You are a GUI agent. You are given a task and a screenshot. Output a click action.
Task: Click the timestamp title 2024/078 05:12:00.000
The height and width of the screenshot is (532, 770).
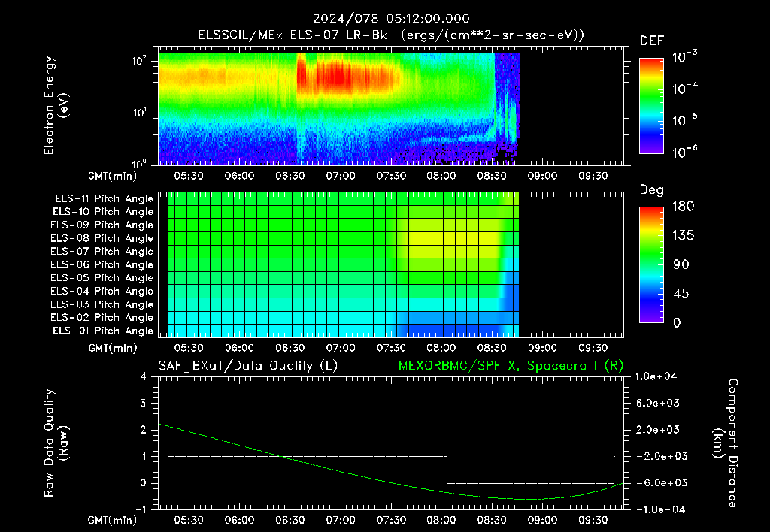pos(391,19)
